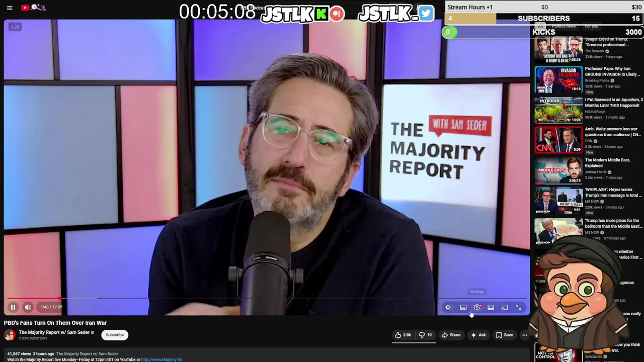Screen dimensions: 644x362
Task: Open Professor Pape Iran ground invasion thumbnail
Action: point(558,79)
